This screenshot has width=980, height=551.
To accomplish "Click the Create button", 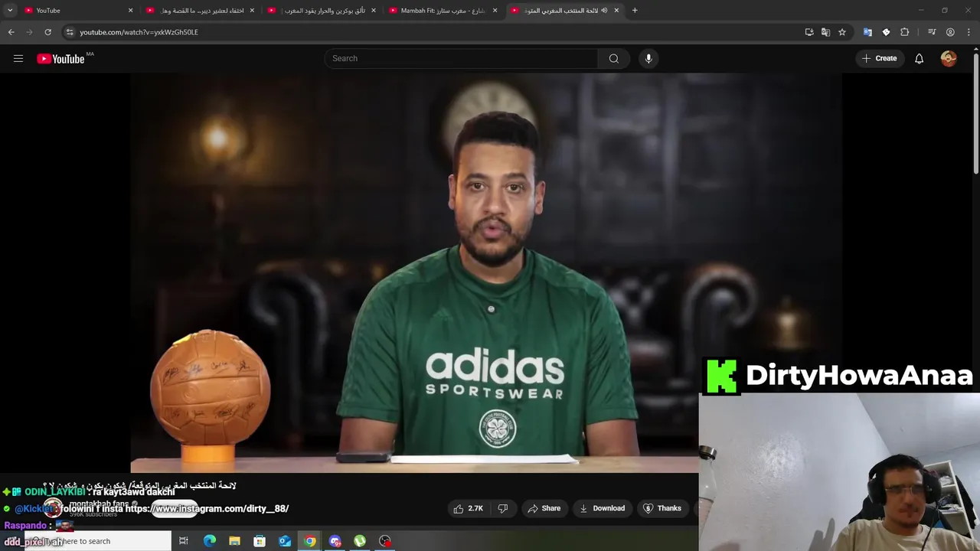I will pos(879,58).
